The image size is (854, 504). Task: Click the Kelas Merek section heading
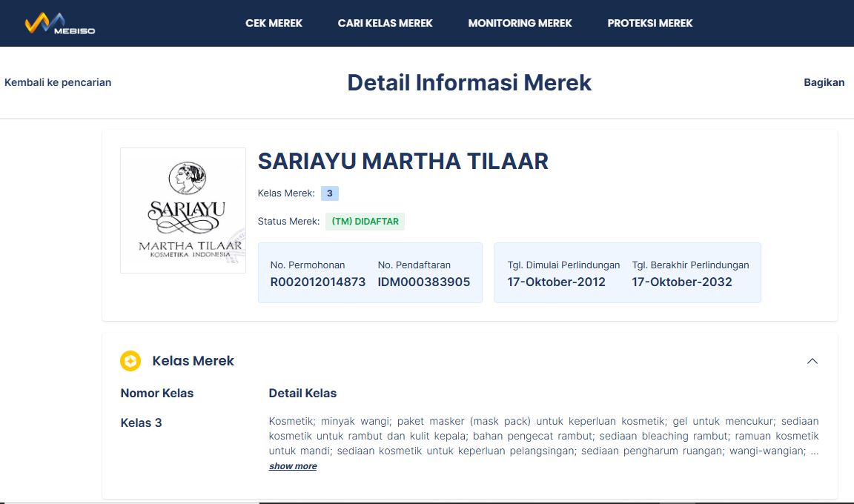click(x=193, y=361)
